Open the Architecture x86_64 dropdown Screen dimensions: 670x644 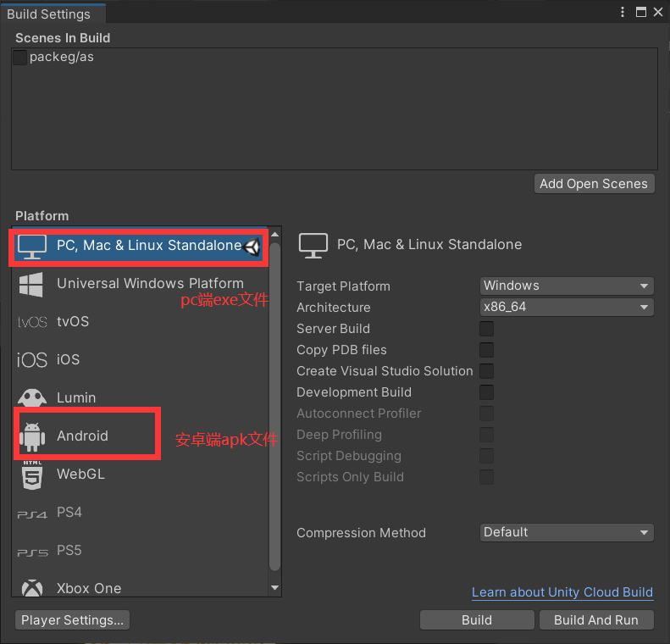tap(567, 307)
